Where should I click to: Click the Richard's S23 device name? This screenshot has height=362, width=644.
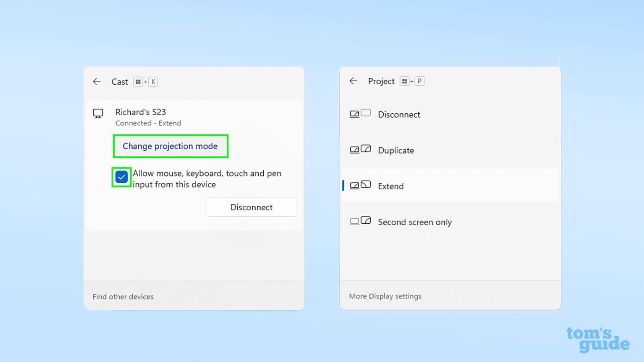pos(141,112)
